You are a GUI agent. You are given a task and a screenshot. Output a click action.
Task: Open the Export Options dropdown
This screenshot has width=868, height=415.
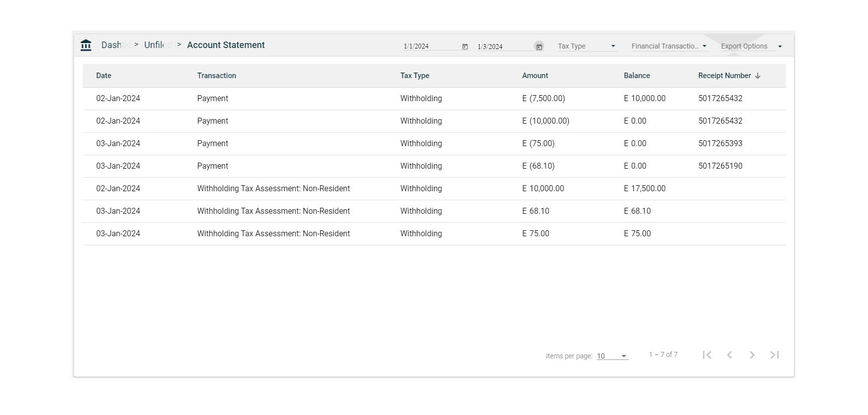coord(751,46)
